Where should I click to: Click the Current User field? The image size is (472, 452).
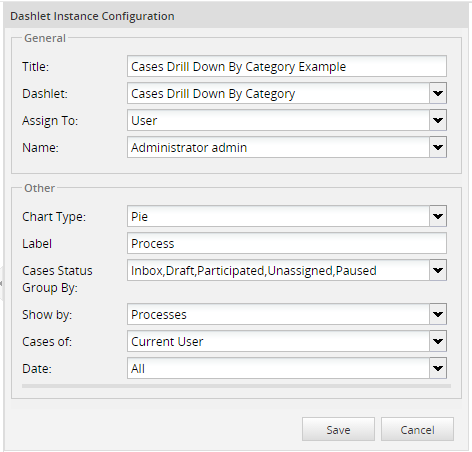coord(278,341)
